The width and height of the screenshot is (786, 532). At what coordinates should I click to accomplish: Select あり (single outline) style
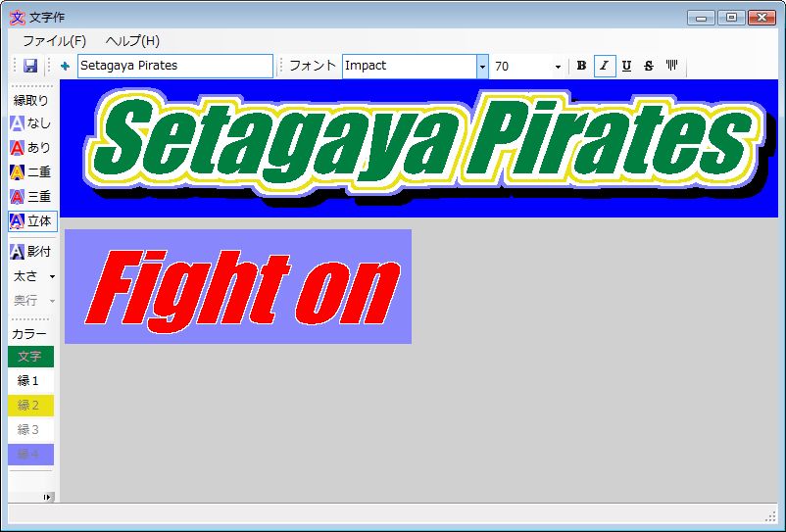click(31, 148)
